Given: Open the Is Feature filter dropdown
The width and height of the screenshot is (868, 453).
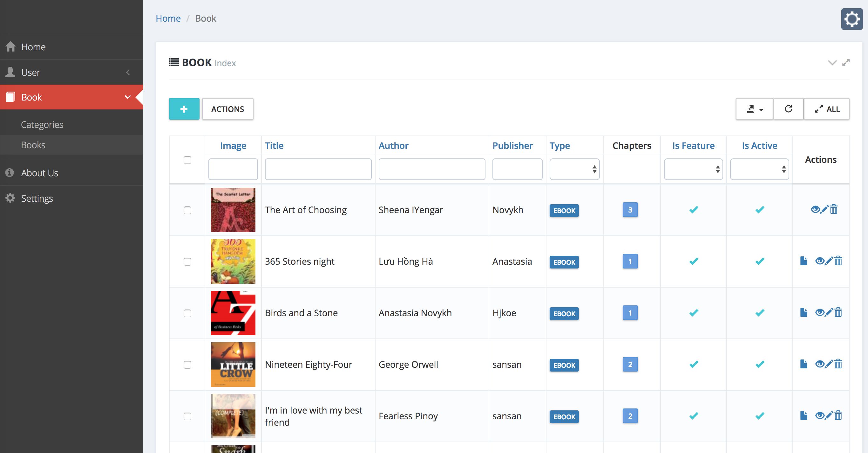Looking at the screenshot, I should pyautogui.click(x=693, y=169).
